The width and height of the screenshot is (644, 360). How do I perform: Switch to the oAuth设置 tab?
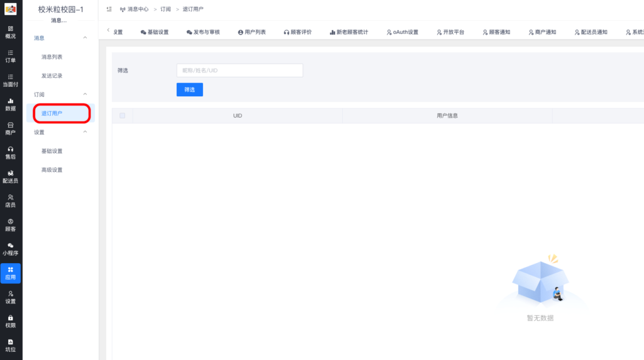click(x=402, y=32)
